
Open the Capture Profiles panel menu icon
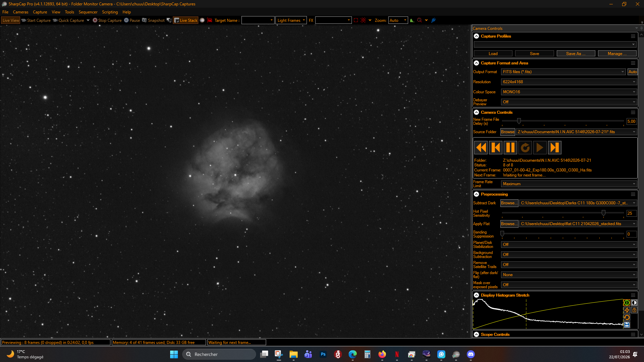633,36
